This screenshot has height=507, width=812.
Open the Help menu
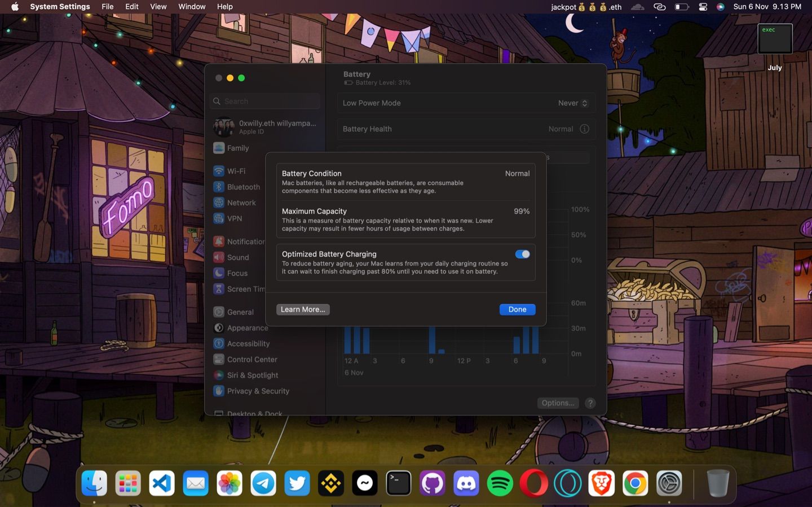pos(225,7)
